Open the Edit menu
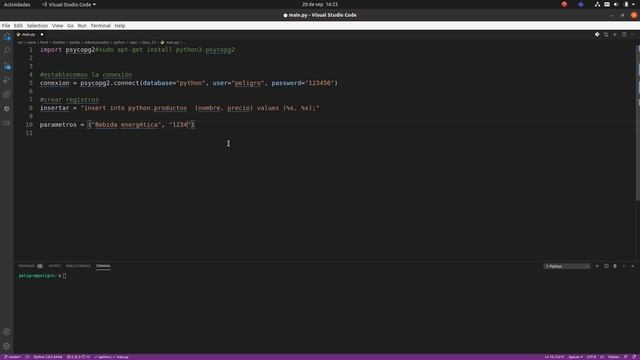 click(x=18, y=26)
